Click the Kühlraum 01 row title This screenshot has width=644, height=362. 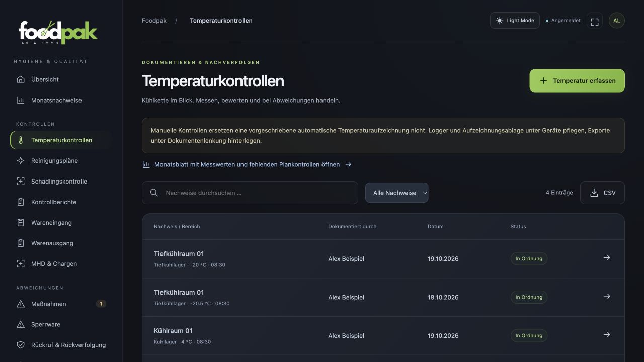173,331
